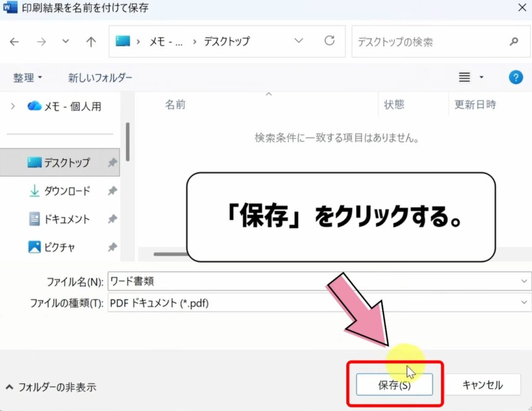532x411 pixels.
Task: Unpin ダウンロード from quick access
Action: tap(112, 191)
